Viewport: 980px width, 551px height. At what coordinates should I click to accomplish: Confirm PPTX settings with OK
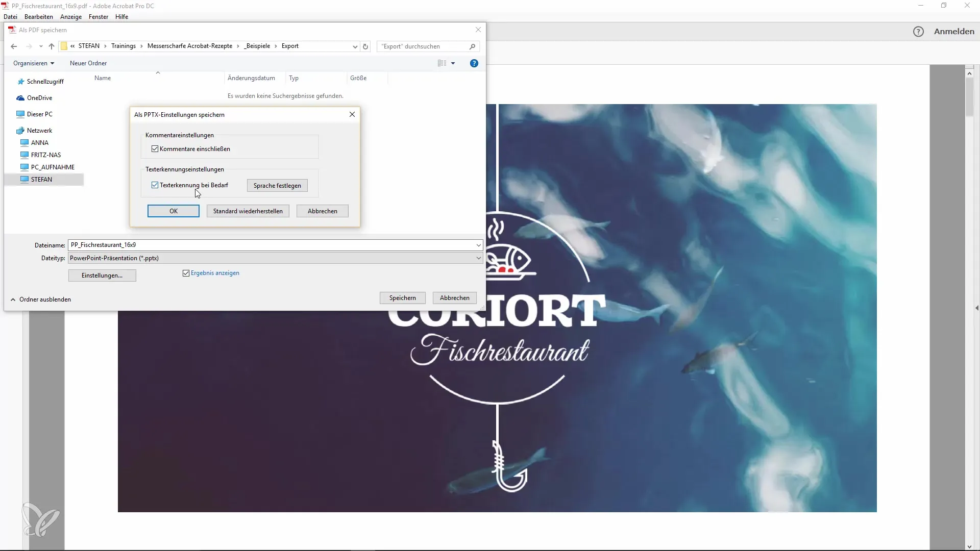[x=174, y=211]
